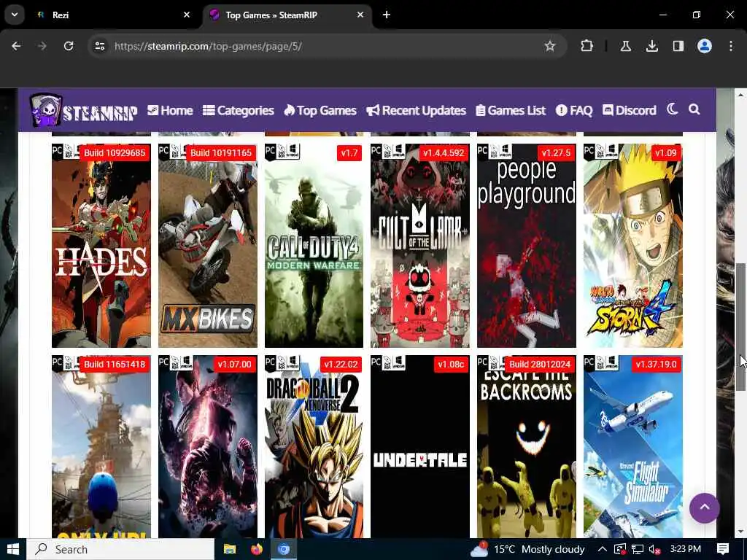The width and height of the screenshot is (747, 560).
Task: Open Chrome Labs flask icon
Action: click(625, 46)
